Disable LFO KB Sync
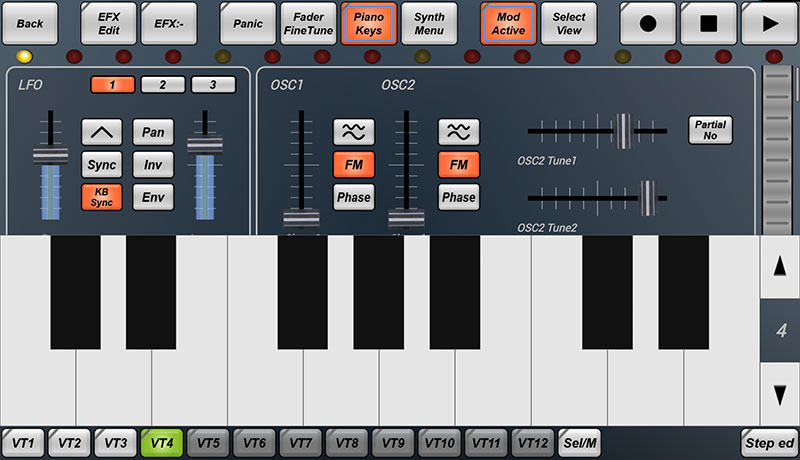 pos(102,197)
